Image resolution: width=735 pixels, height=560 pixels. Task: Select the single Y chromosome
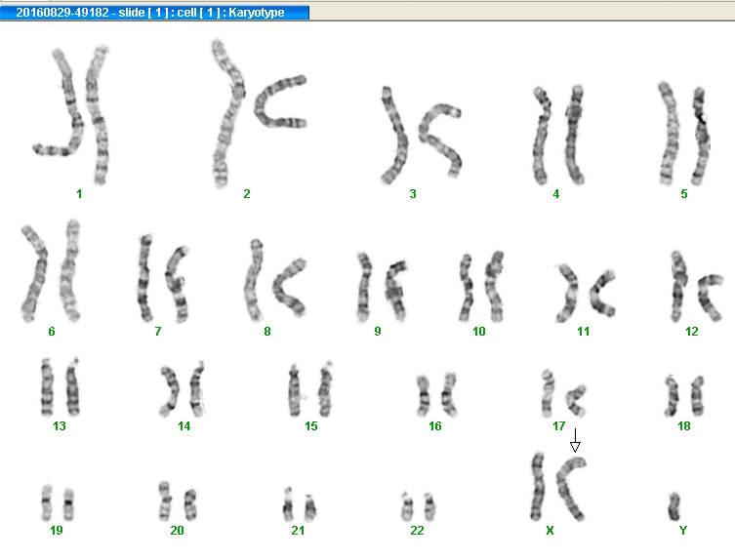click(x=674, y=506)
